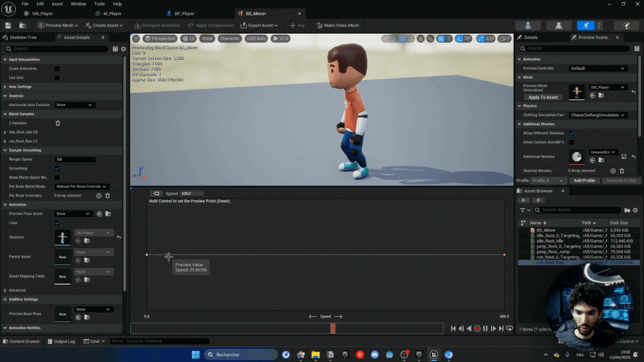The width and height of the screenshot is (644, 362).
Task: Open the Skeleton editor mode icon
Action: tap(528, 26)
